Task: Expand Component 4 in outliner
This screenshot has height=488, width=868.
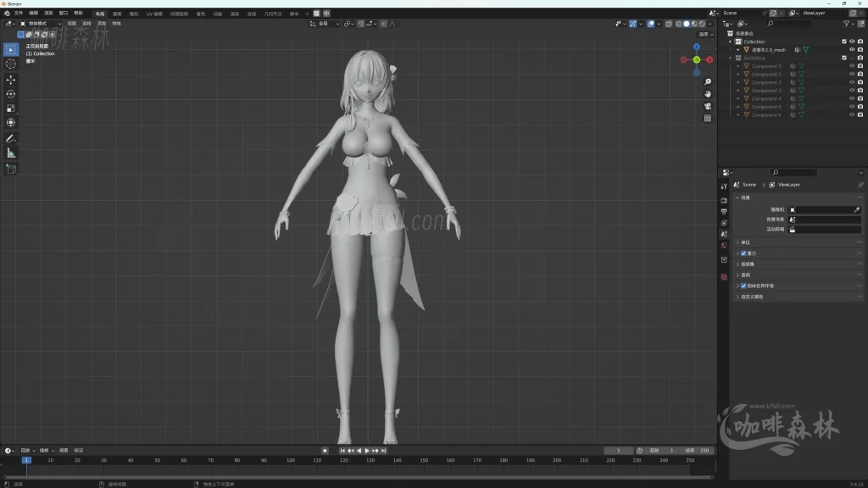Action: pos(738,98)
